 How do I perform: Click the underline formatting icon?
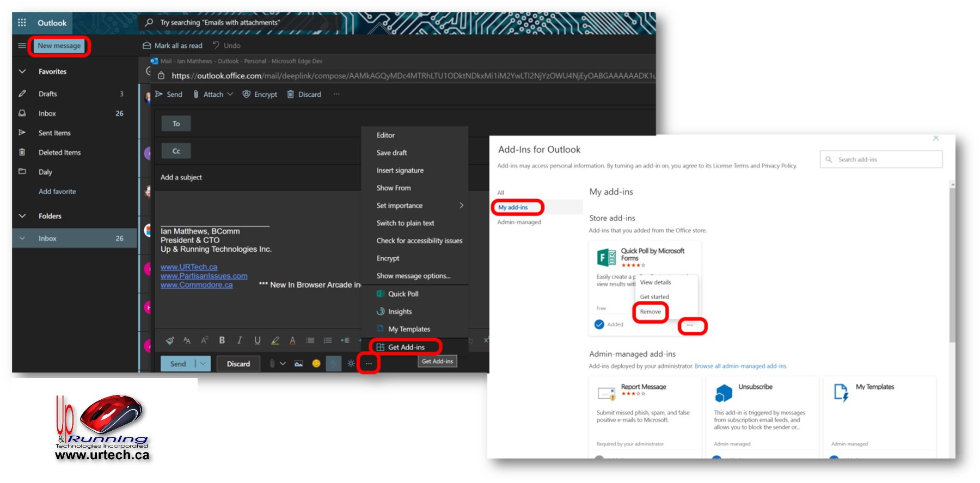coord(257,340)
